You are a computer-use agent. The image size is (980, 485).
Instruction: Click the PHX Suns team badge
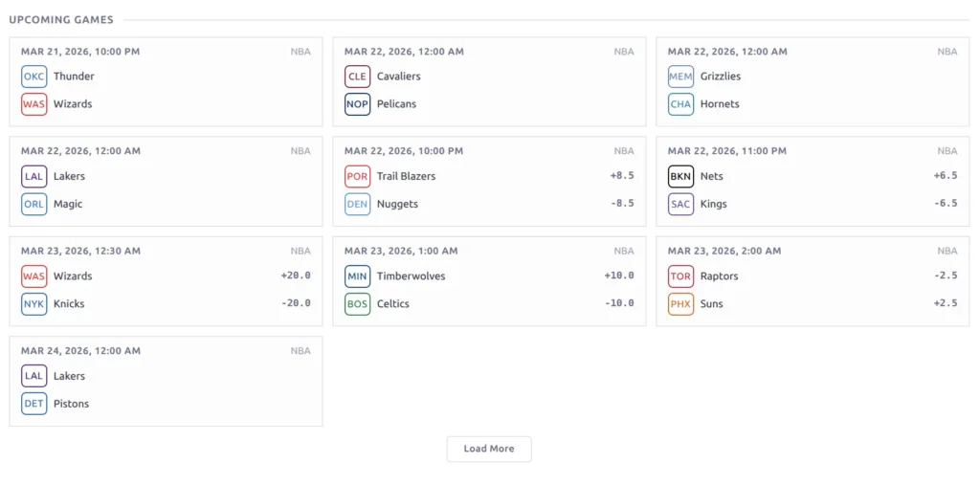coord(680,304)
